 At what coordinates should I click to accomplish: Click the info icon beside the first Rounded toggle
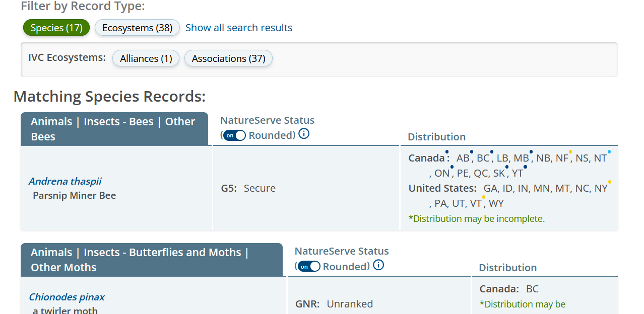coord(304,134)
